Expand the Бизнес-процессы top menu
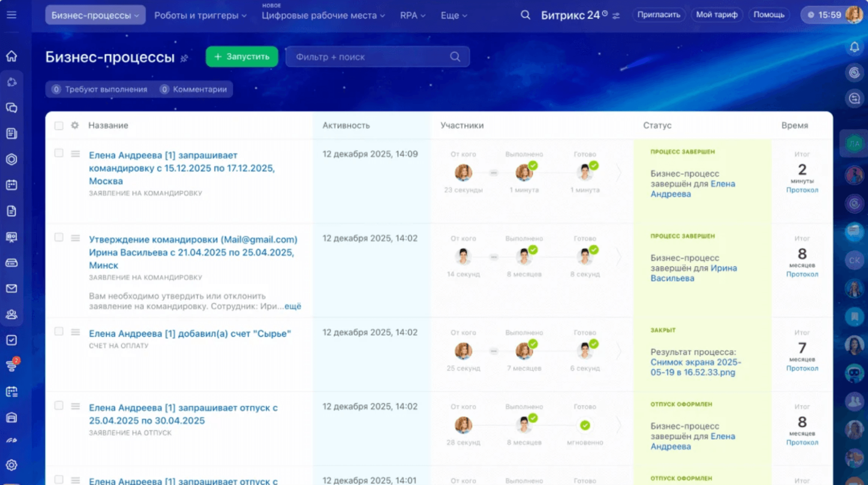This screenshot has width=868, height=485. [x=95, y=15]
